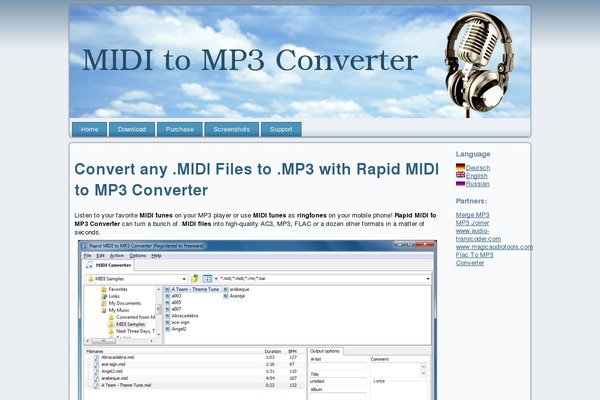Screen dimensions: 600x400
Task: Click the My Documents folder icon
Action: point(104,303)
